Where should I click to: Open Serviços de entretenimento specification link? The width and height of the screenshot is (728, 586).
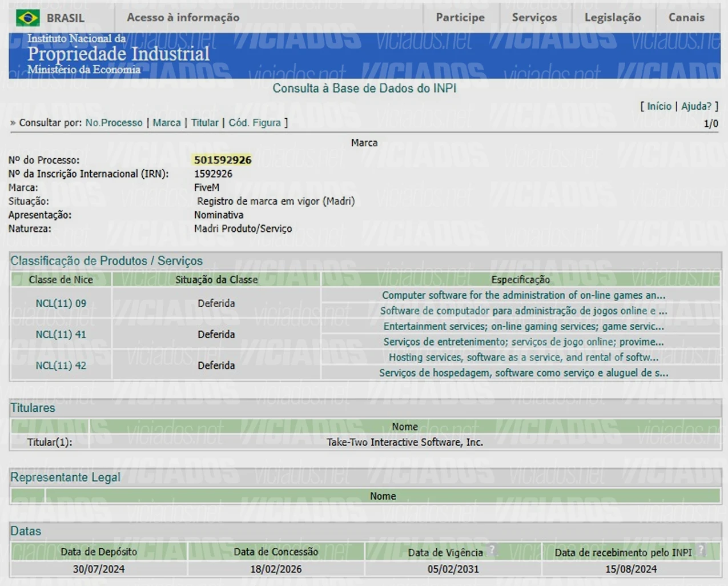pyautogui.click(x=524, y=342)
